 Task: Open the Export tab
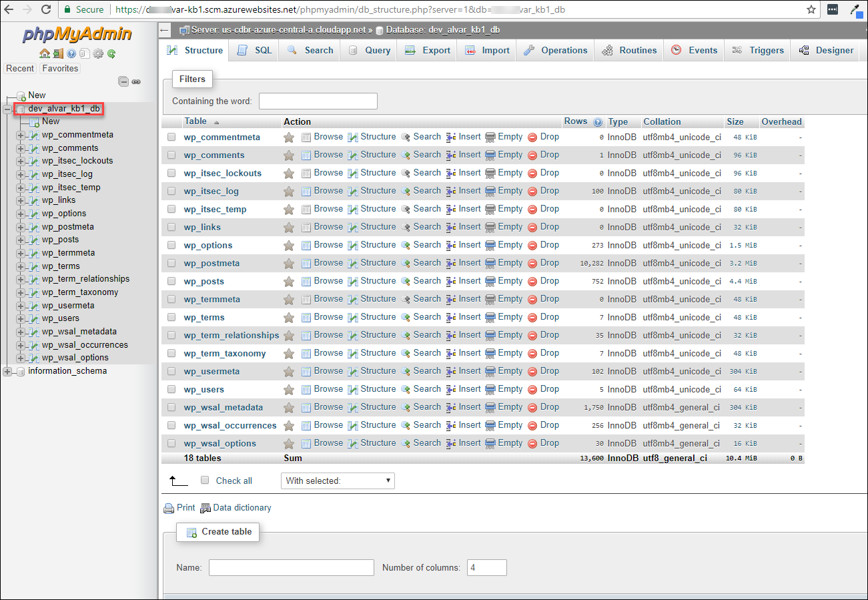click(x=428, y=51)
